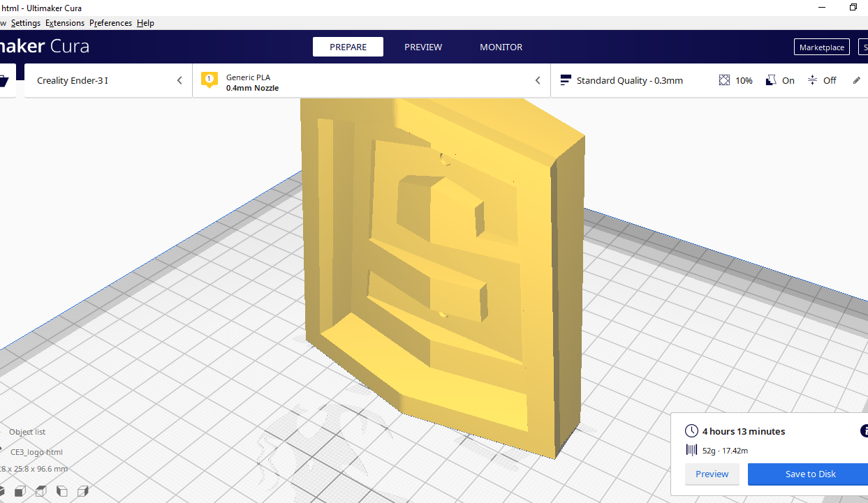Expand the Object list
Image resolution: width=868 pixels, height=503 pixels.
pyautogui.click(x=27, y=432)
